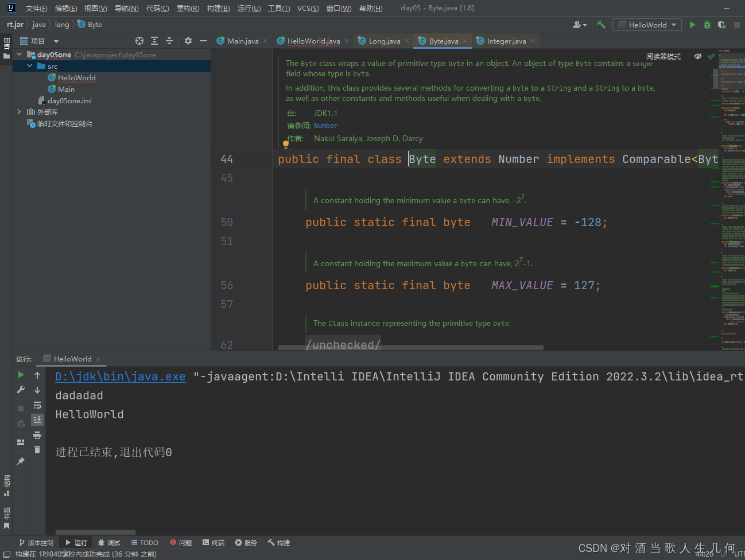Image resolution: width=745 pixels, height=560 pixels.
Task: Click the yellow intention lightbulb in the editor
Action: coord(285,145)
